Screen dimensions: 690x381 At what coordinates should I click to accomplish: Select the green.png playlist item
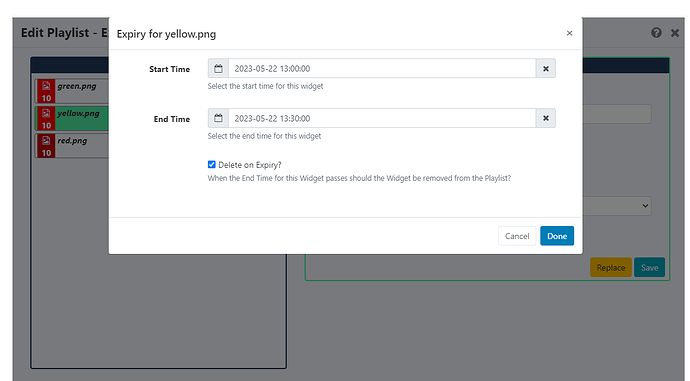pyautogui.click(x=73, y=91)
